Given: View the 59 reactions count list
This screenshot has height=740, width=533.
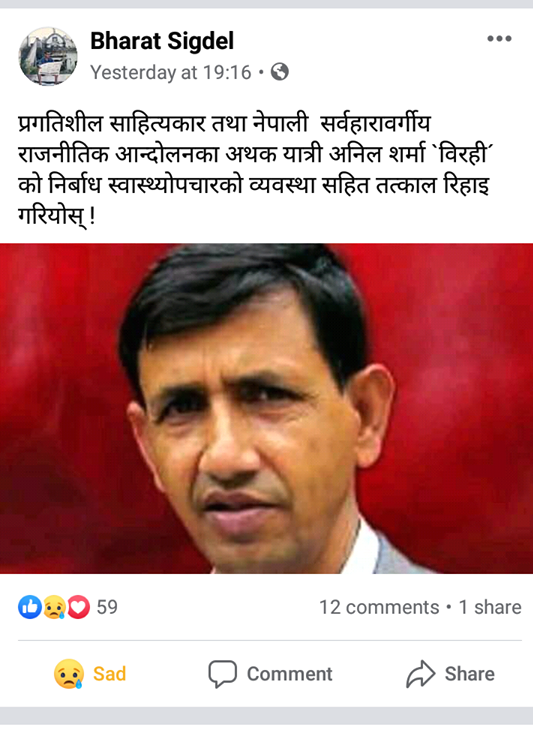Looking at the screenshot, I should (x=107, y=607).
